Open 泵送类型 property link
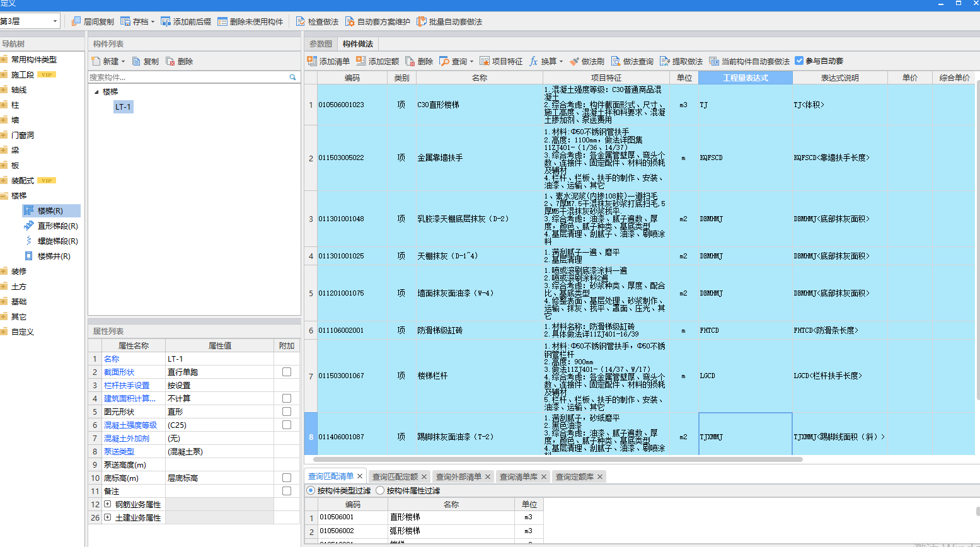This screenshot has height=547, width=980. pos(119,451)
